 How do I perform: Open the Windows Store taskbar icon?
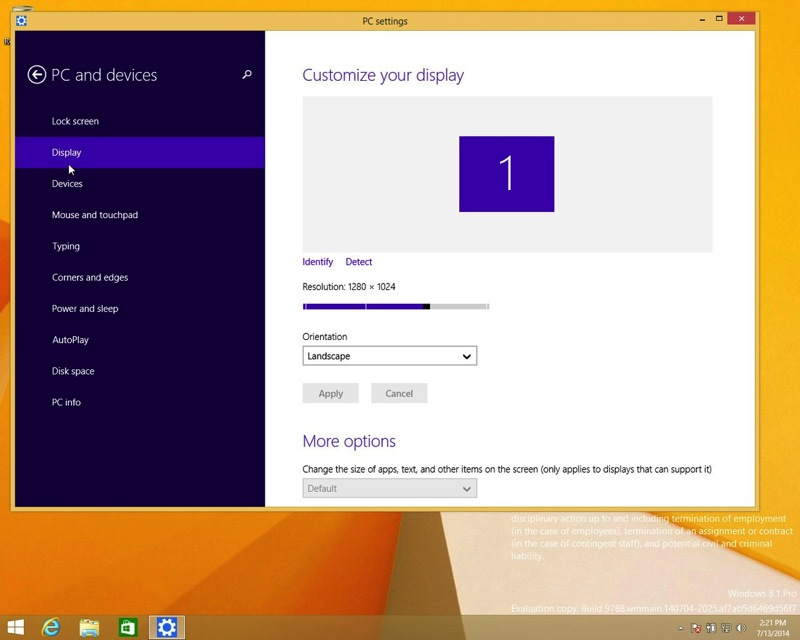pos(128,627)
